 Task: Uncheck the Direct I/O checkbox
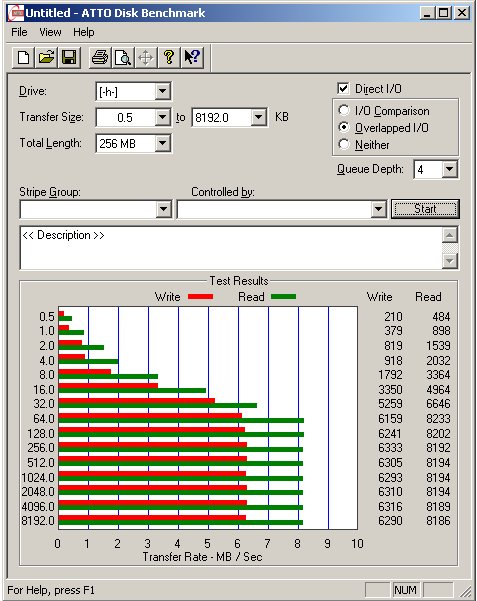[343, 89]
